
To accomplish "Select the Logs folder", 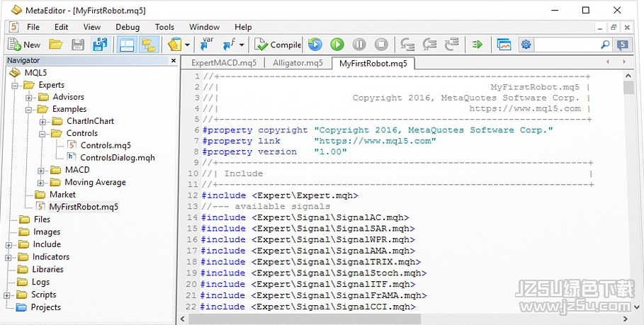I will pos(40,282).
